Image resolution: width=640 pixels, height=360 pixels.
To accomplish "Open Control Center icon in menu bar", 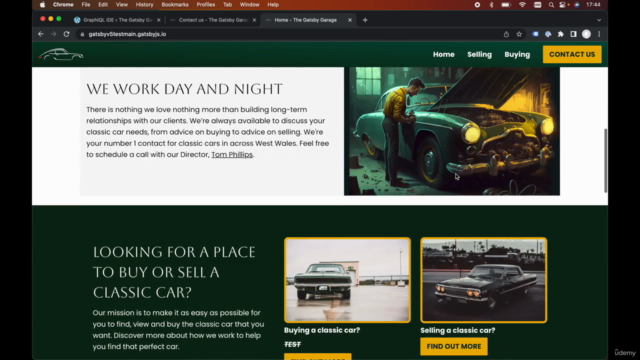I will coord(563,5).
